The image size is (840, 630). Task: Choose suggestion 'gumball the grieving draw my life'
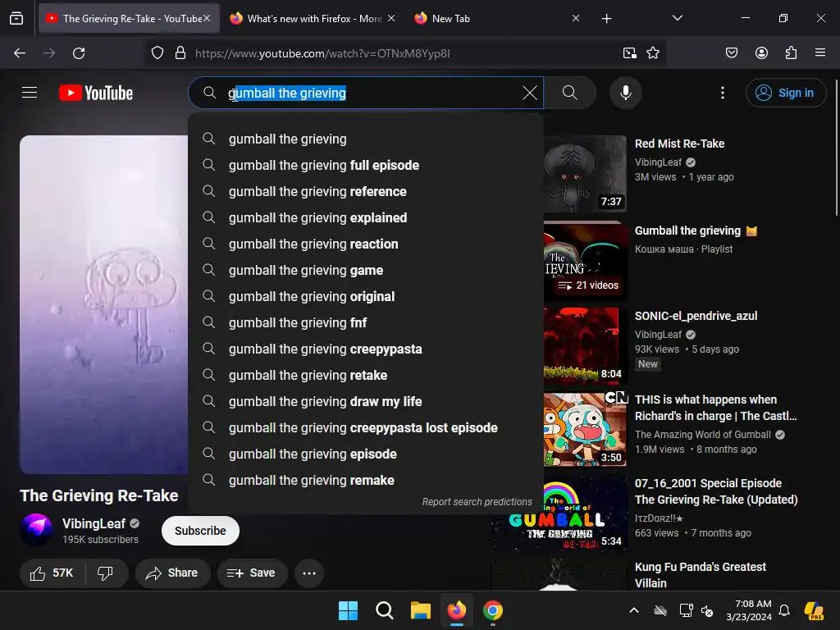click(366, 401)
